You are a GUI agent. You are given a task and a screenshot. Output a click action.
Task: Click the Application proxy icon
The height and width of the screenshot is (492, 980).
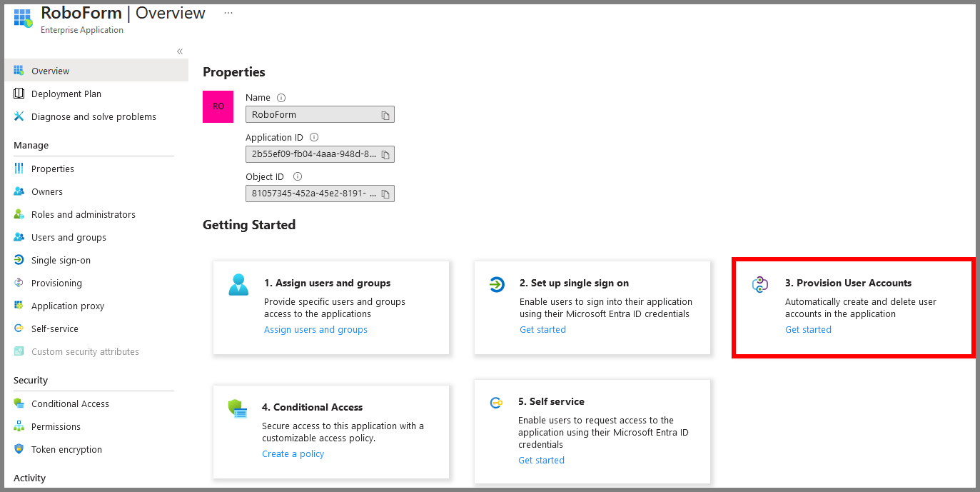[19, 306]
